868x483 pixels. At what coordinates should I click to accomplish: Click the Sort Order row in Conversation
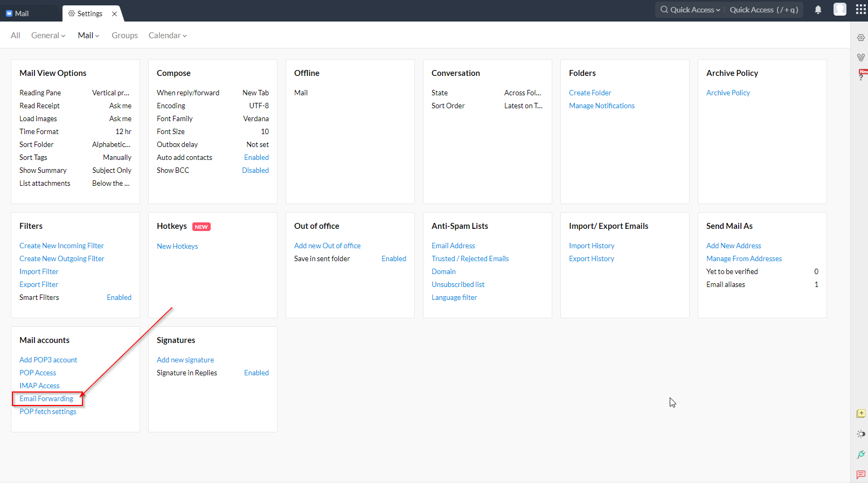click(x=487, y=106)
